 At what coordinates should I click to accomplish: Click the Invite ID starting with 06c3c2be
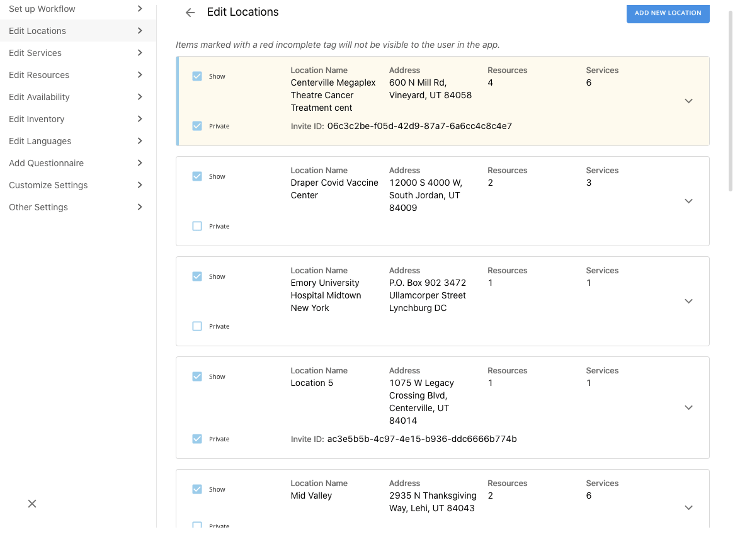(x=419, y=126)
